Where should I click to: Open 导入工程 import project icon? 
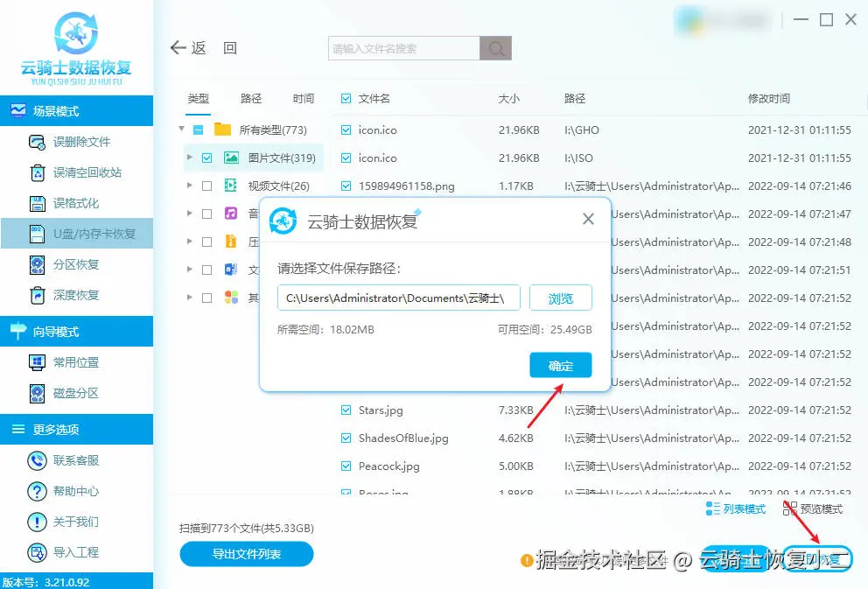(37, 552)
